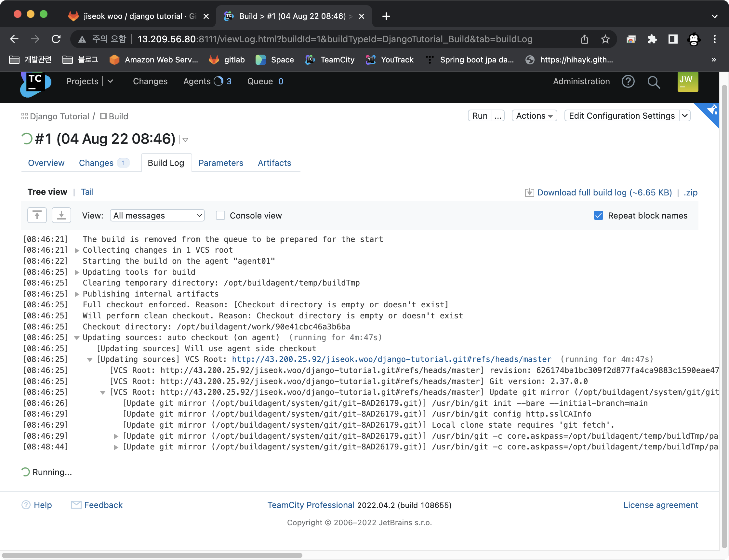Expand the 08:48:44 git mirror log entry

tap(116, 447)
